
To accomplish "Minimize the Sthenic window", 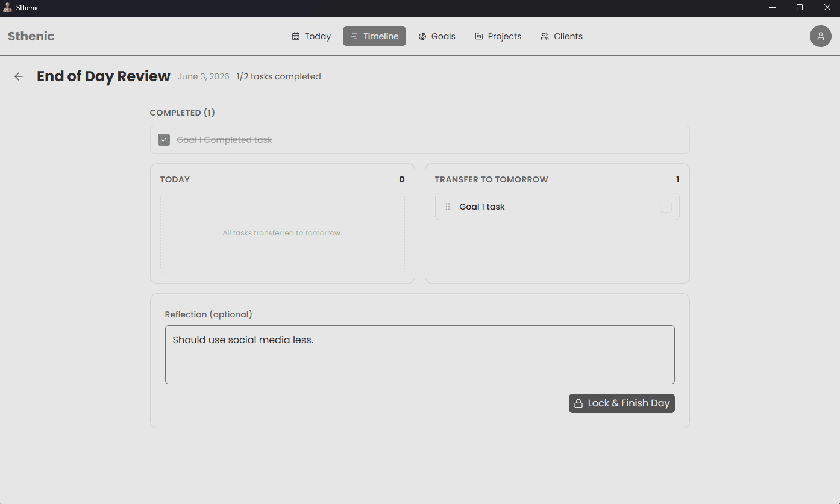I will point(773,8).
